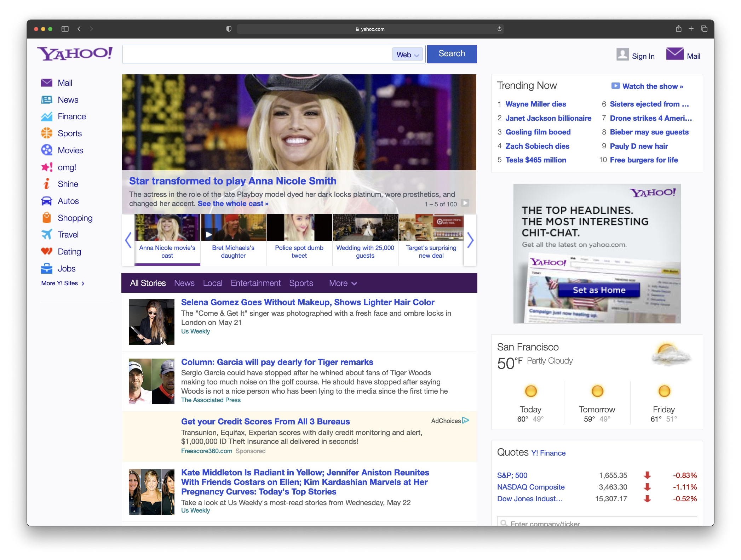Open Get your Credit Scores sponsored link
741x560 pixels.
click(265, 422)
